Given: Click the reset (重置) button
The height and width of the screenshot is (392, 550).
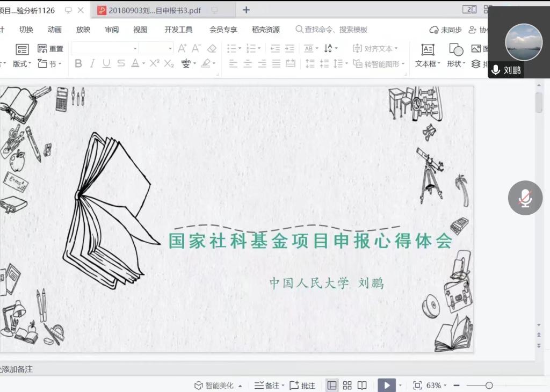Looking at the screenshot, I should tap(51, 48).
